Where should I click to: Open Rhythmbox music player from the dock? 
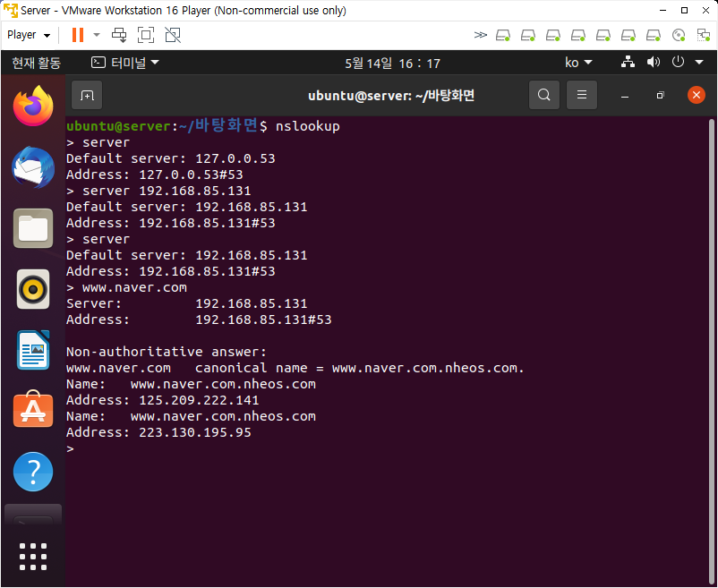[33, 289]
